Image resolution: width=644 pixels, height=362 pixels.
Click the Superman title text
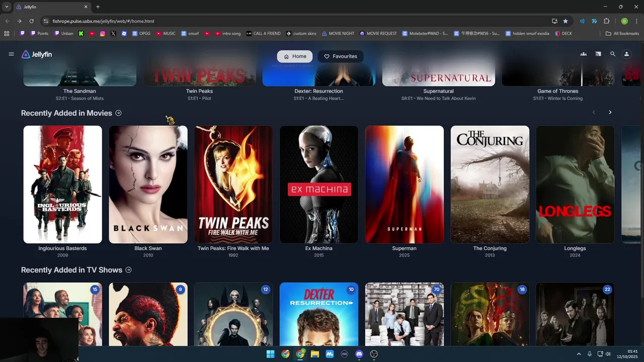(405, 248)
